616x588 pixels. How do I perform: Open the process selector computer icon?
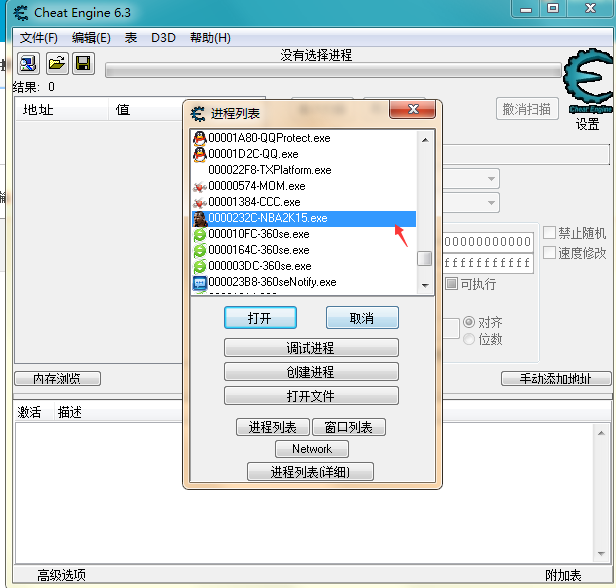[x=28, y=63]
